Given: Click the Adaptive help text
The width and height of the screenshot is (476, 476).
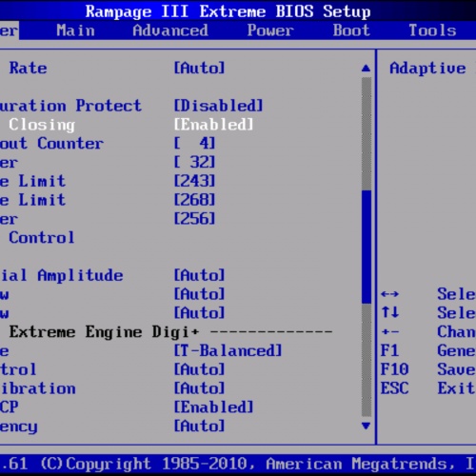Looking at the screenshot, I should [x=427, y=69].
